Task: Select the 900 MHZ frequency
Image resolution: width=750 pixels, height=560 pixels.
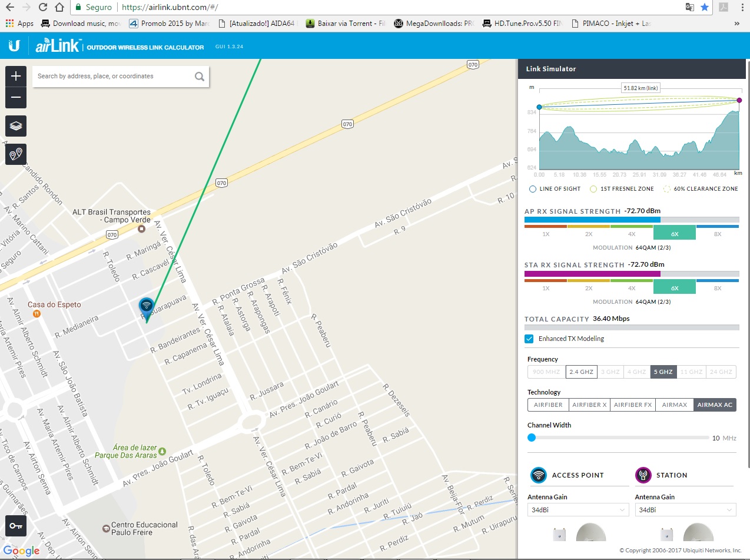Action: pos(546,372)
